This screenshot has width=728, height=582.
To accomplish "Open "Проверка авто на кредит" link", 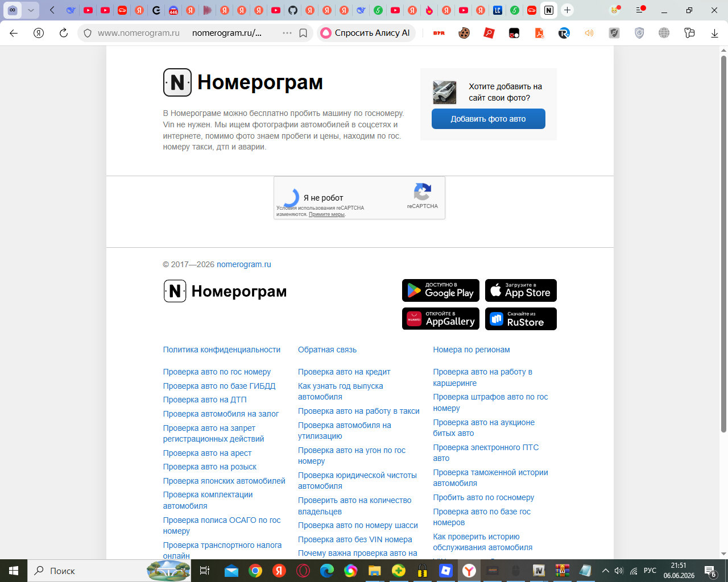I will (x=344, y=372).
